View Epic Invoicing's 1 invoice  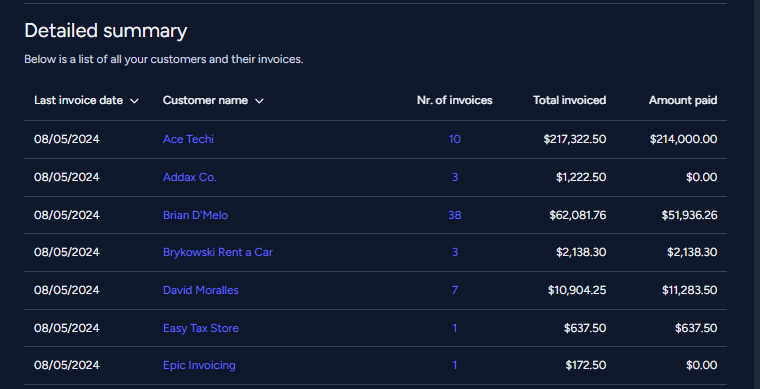tap(455, 365)
